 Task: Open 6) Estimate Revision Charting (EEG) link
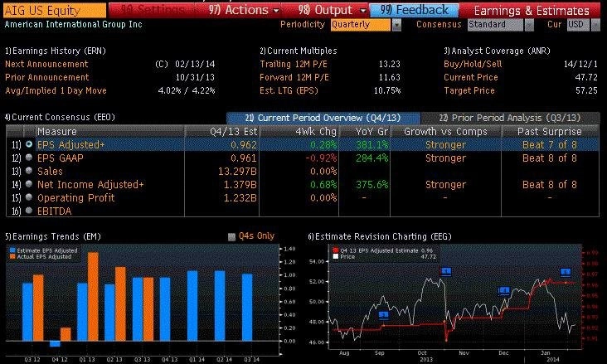(x=380, y=236)
